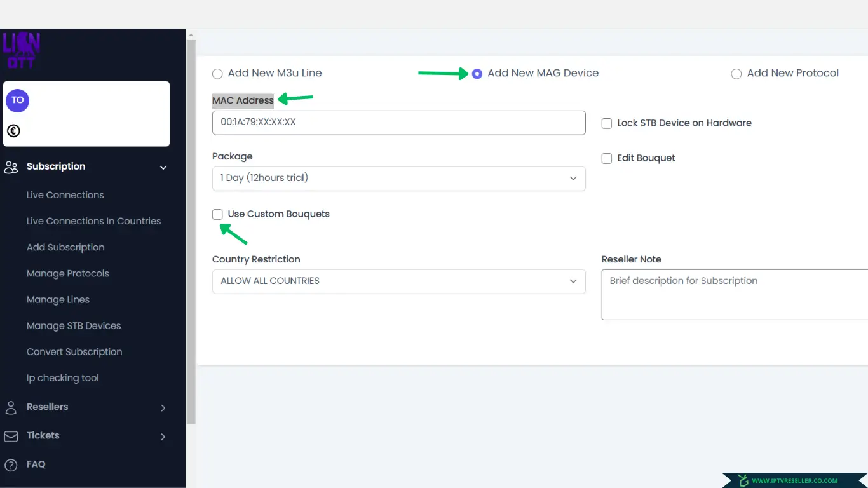Open Manage STB Devices page

(x=74, y=326)
